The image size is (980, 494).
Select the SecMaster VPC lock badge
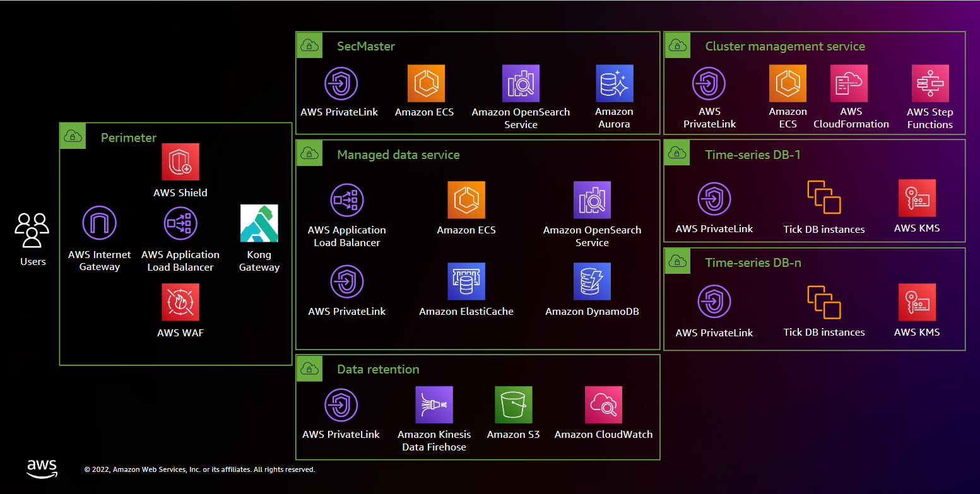click(x=309, y=45)
